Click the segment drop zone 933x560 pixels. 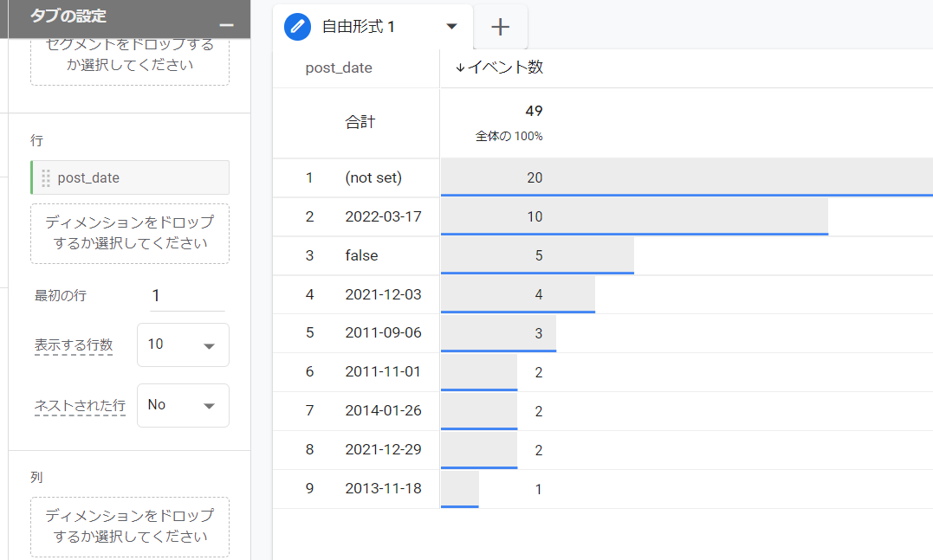(x=130, y=61)
